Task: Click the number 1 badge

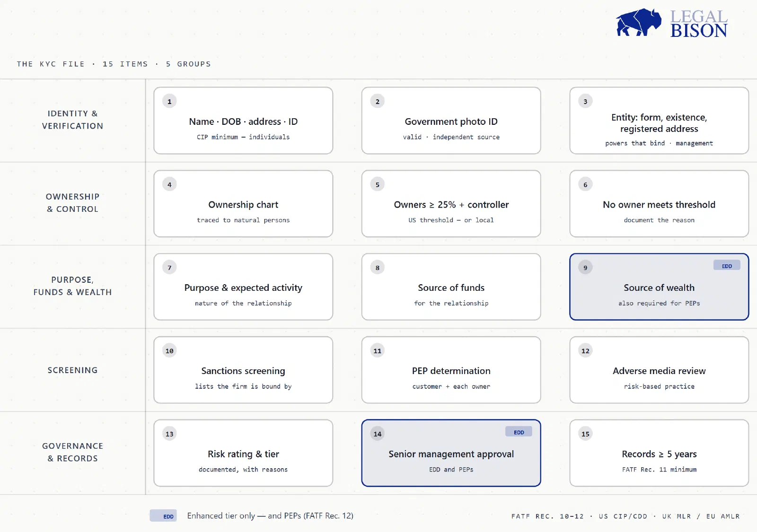Action: coord(169,101)
